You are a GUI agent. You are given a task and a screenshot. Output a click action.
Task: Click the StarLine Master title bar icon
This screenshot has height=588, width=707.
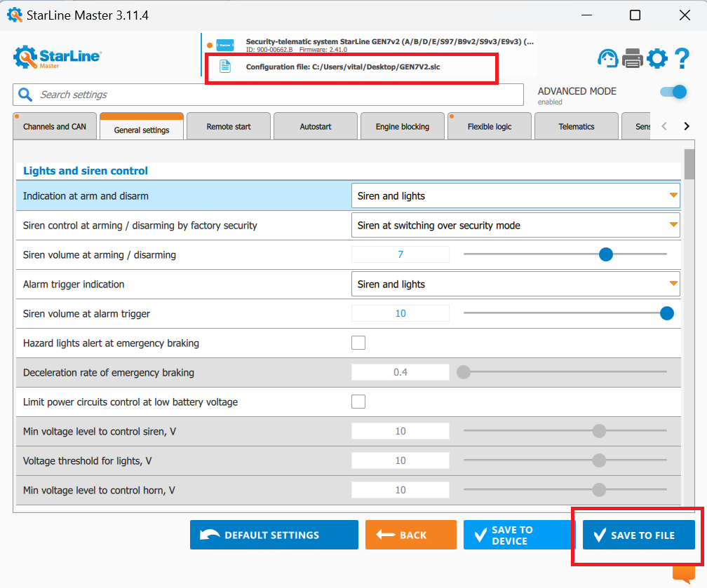click(x=15, y=15)
